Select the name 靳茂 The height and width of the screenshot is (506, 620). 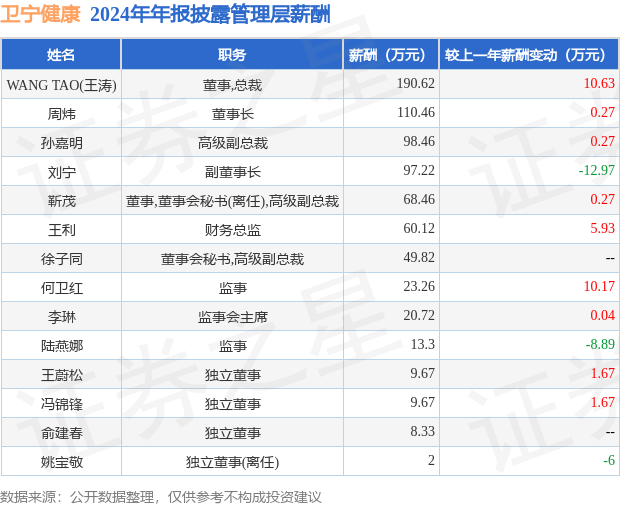point(61,201)
